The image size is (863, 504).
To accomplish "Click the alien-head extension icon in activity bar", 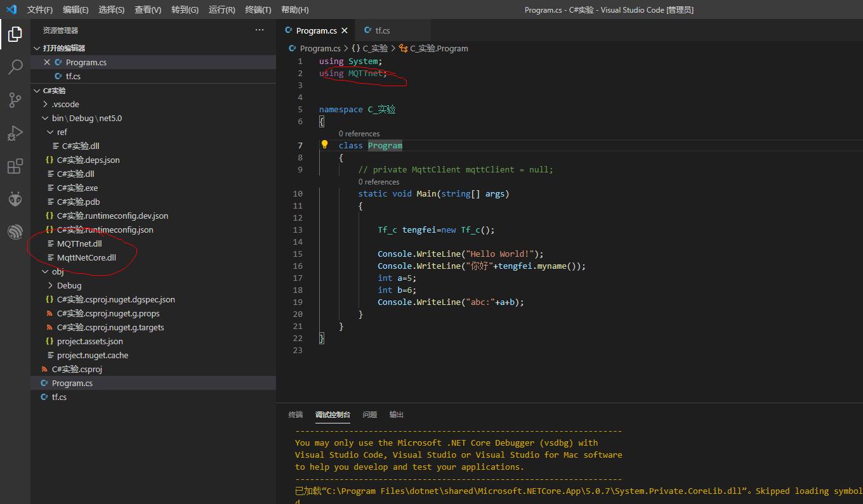I will pos(15,198).
